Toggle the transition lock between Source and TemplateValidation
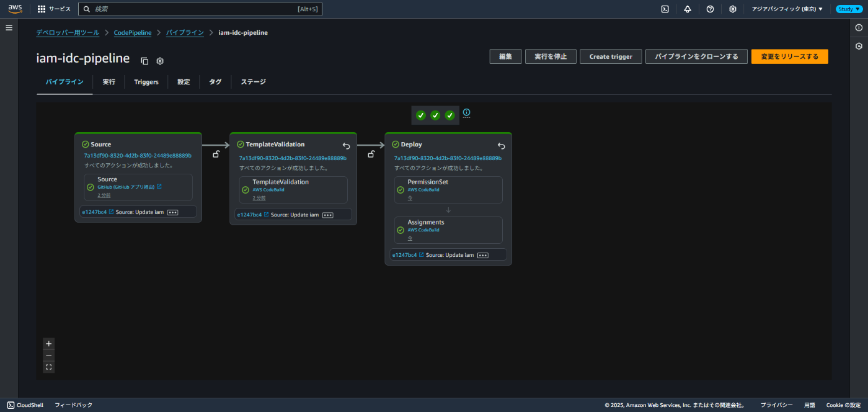Image resolution: width=868 pixels, height=412 pixels. pos(216,154)
